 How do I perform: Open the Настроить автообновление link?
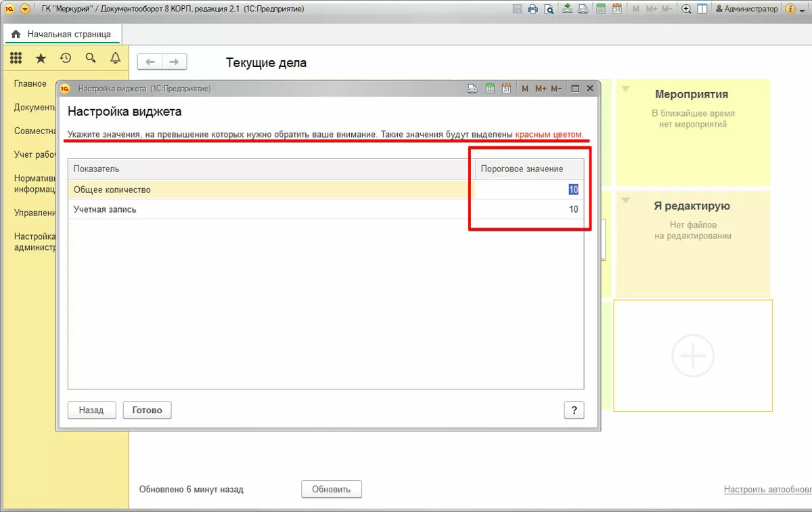point(768,489)
